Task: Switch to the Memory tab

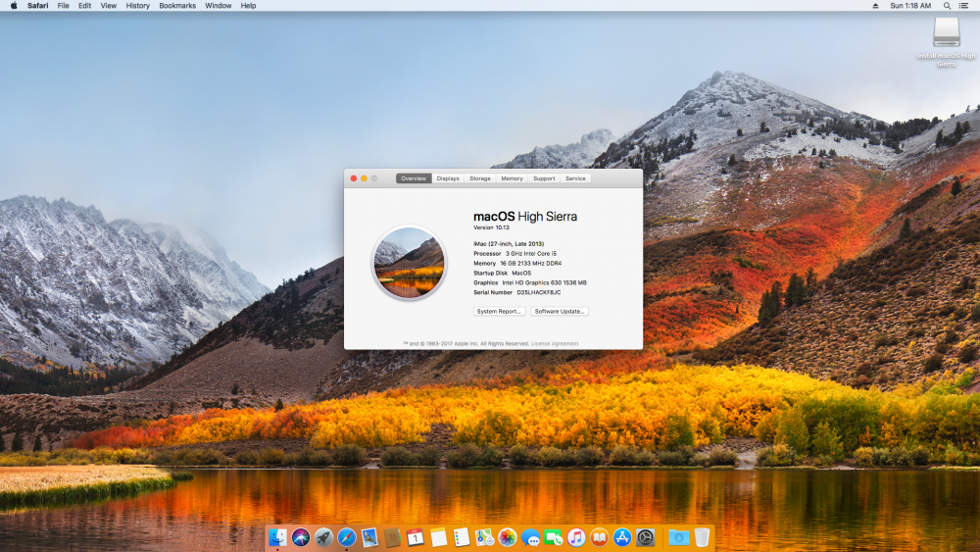Action: [512, 178]
